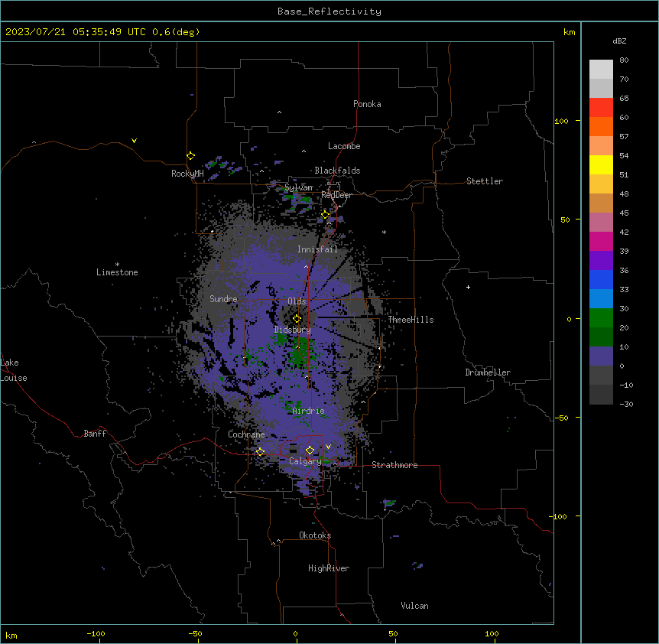Click the yellow diamond marker below RedDeer
The height and width of the screenshot is (644, 659).
tap(326, 215)
